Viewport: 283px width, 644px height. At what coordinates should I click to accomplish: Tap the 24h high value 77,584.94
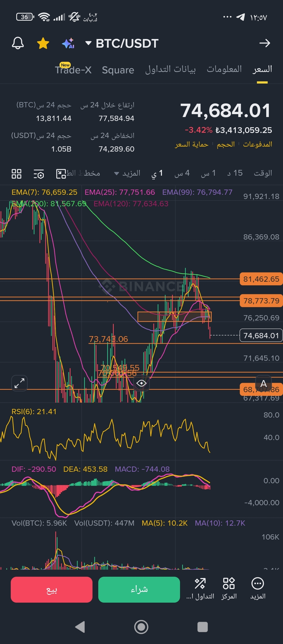[116, 118]
